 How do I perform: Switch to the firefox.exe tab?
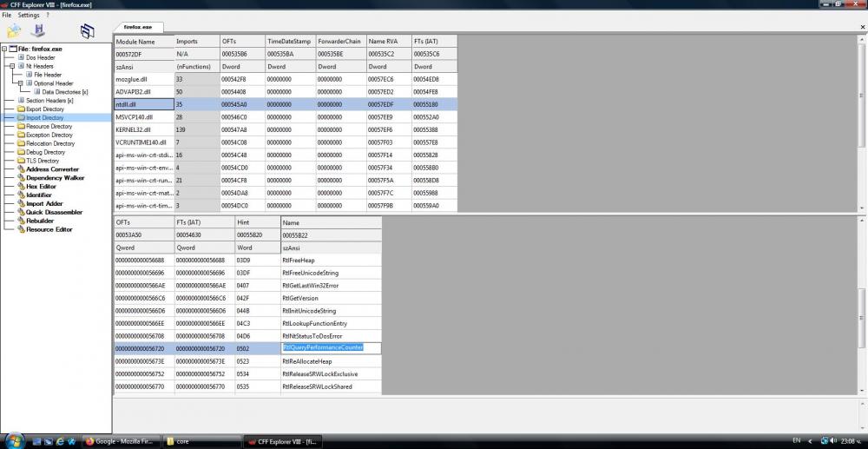138,28
